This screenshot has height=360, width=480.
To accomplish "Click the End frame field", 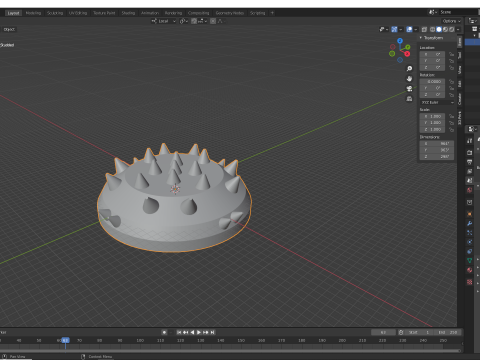I will tap(448, 332).
